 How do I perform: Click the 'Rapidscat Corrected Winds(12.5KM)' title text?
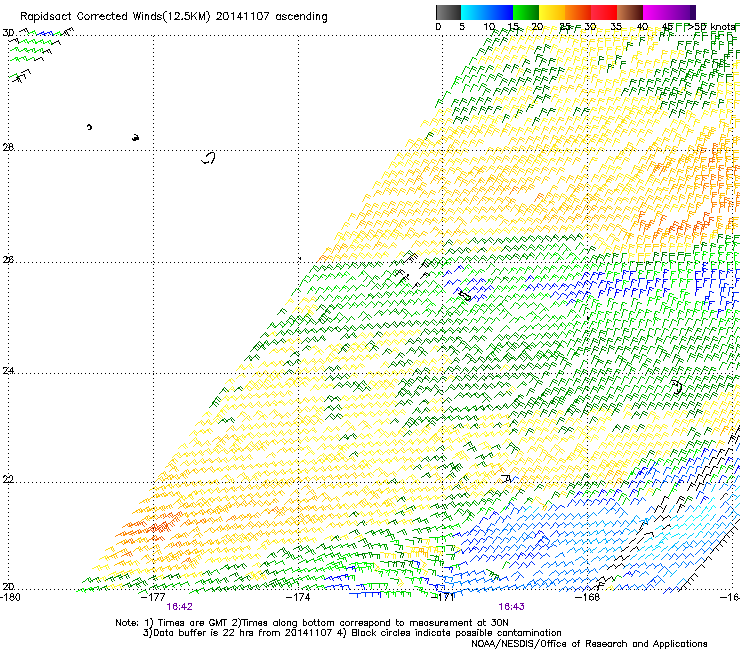(x=115, y=17)
